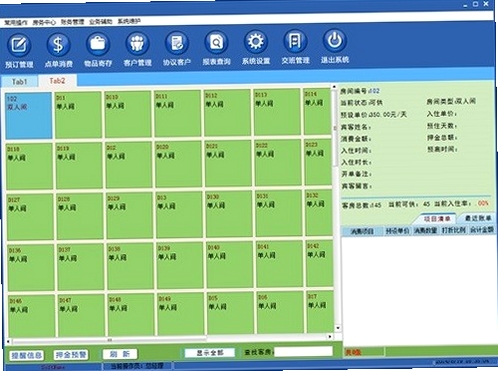Select room 0131 tile
Image resolution: width=498 pixels, height=371 pixels.
click(x=278, y=213)
